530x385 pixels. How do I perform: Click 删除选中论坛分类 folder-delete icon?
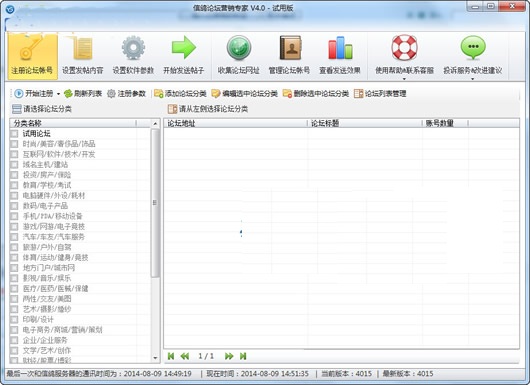pos(287,93)
